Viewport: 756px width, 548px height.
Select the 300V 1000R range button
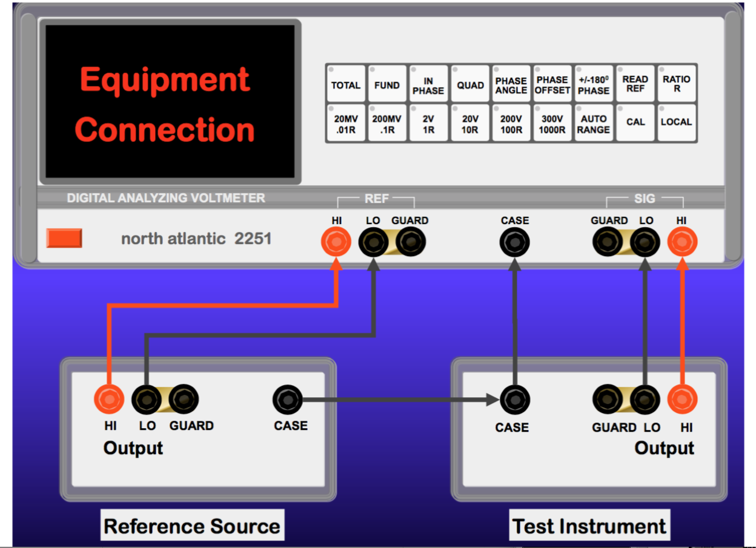tap(552, 123)
